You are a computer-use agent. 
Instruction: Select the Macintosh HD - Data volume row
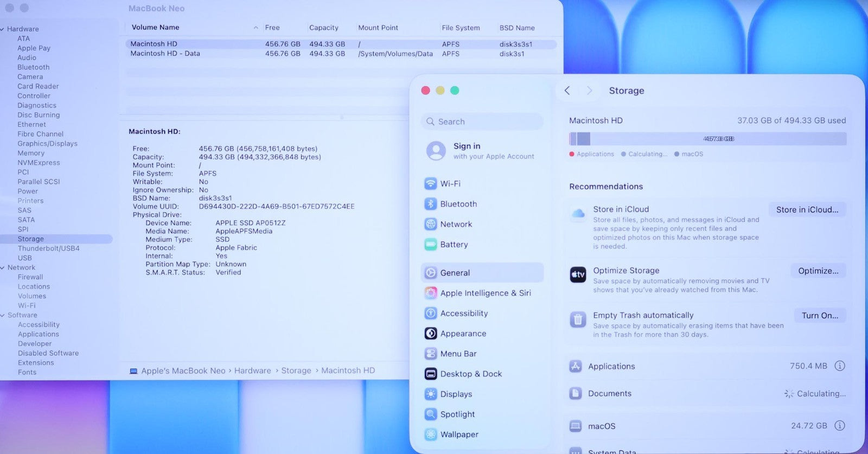tap(341, 54)
